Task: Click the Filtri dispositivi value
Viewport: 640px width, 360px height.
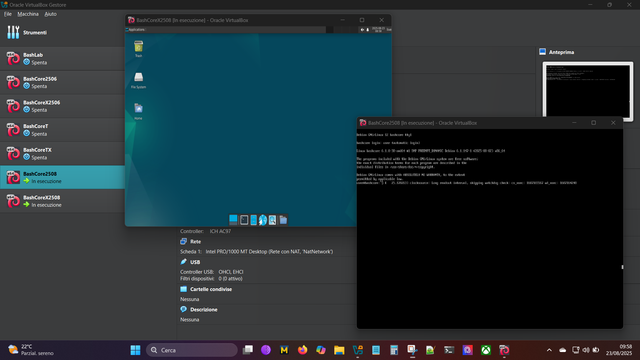Action: tap(230, 279)
